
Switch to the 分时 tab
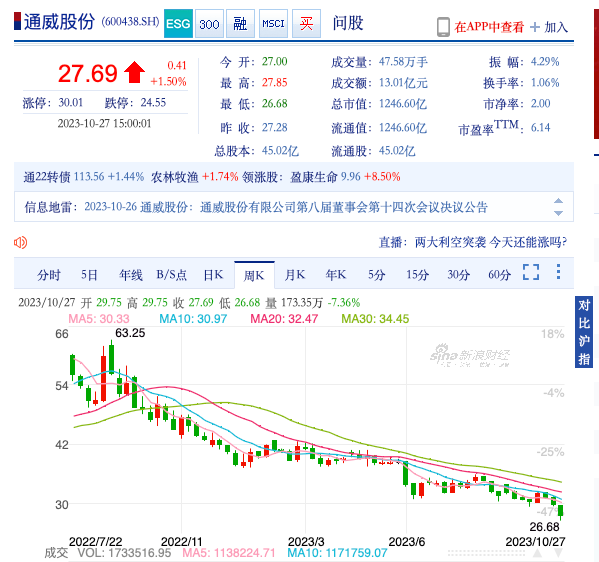coord(49,275)
